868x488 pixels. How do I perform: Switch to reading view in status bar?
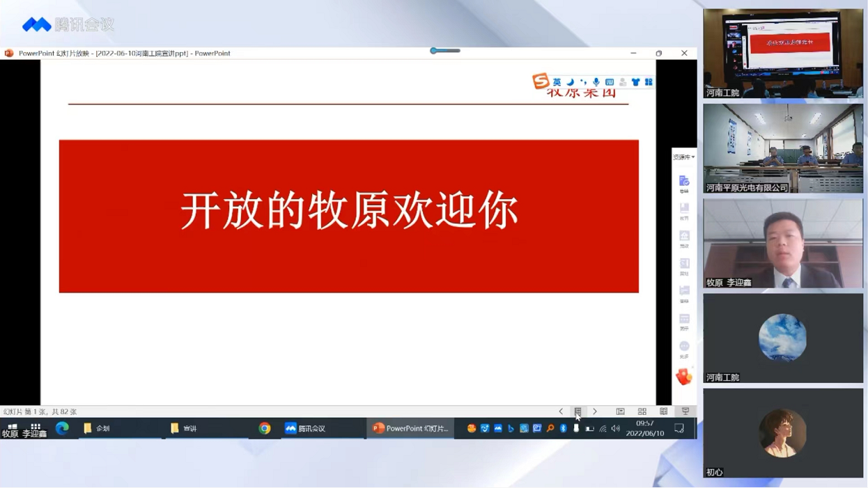click(x=664, y=411)
